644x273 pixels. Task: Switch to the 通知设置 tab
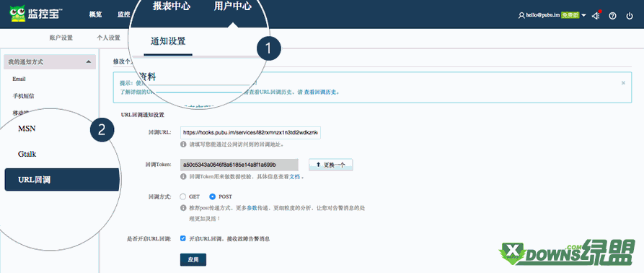pyautogui.click(x=168, y=41)
